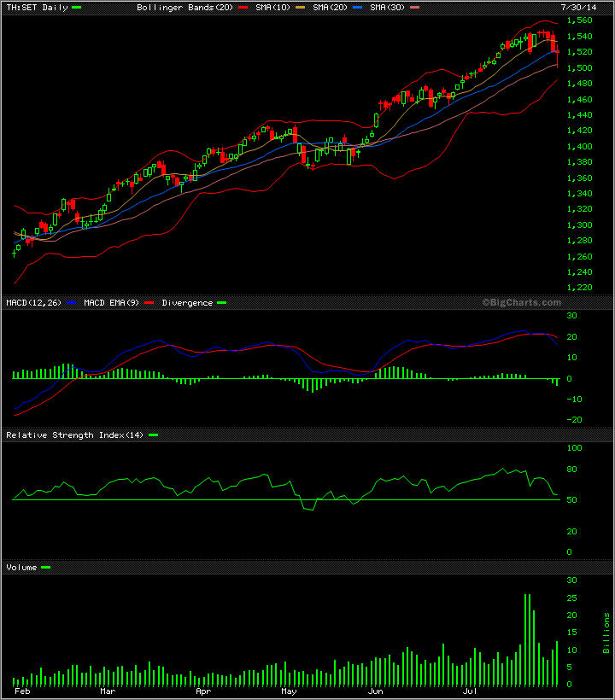Screen dimensions: 615x700
Task: Click the 'Divergence' legend label
Action: [x=187, y=303]
